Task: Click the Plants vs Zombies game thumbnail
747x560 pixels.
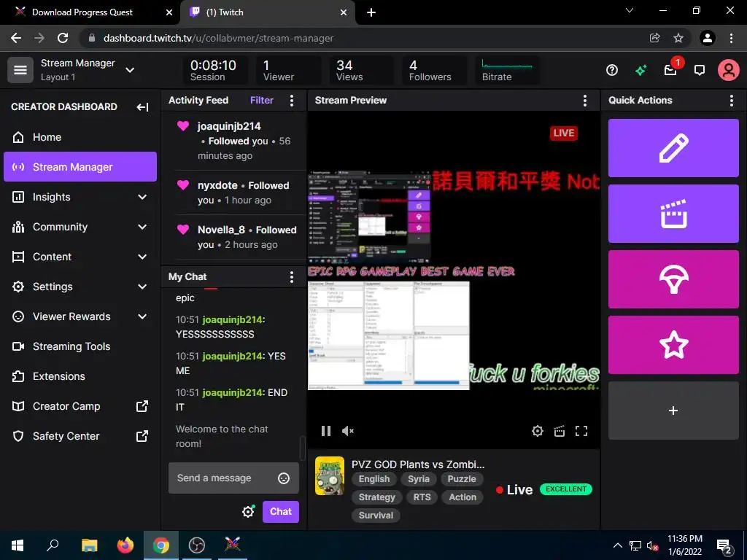Action: click(330, 475)
